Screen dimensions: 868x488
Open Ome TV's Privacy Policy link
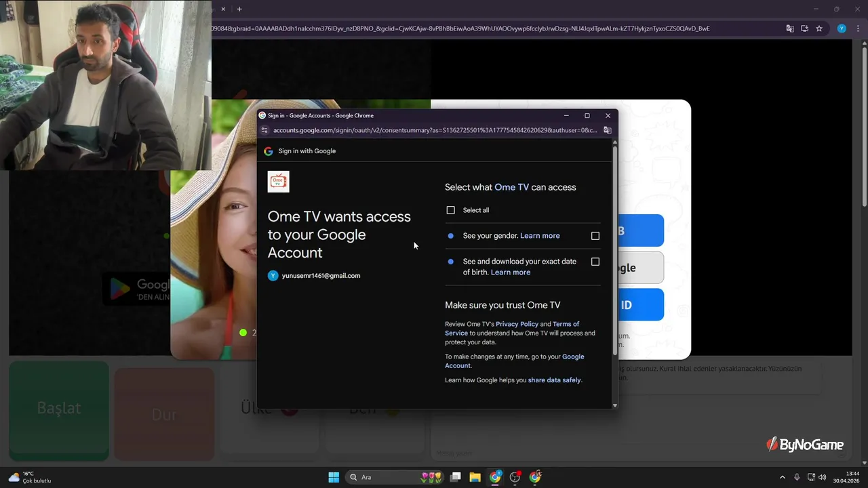517,324
